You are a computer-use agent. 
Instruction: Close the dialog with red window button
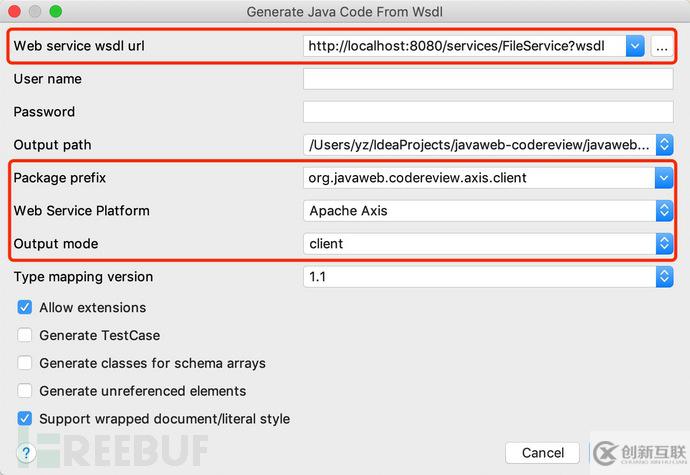(x=15, y=11)
